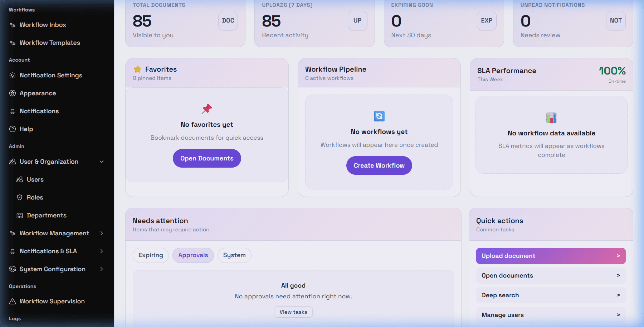Click the pushpin icon in Favorites card

pyautogui.click(x=207, y=109)
